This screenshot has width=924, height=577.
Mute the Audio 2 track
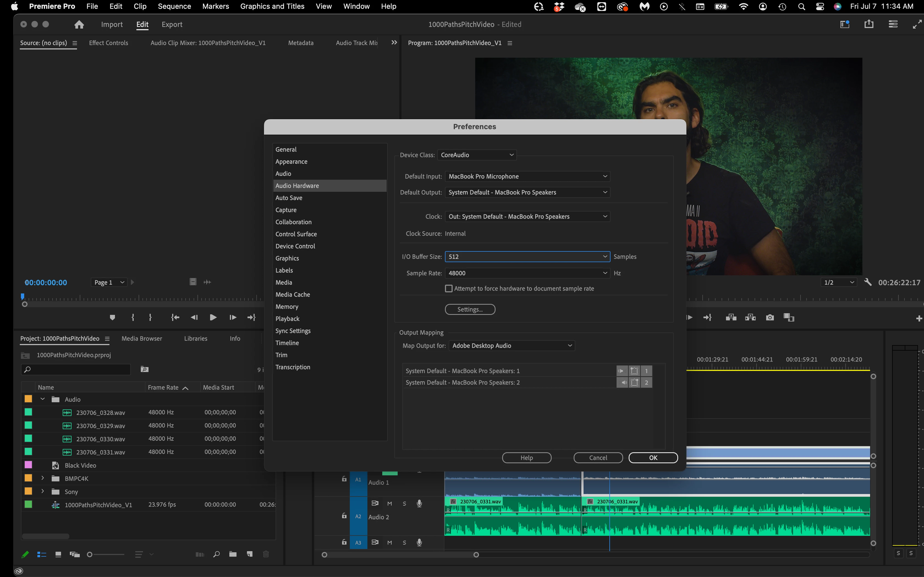[x=389, y=503]
